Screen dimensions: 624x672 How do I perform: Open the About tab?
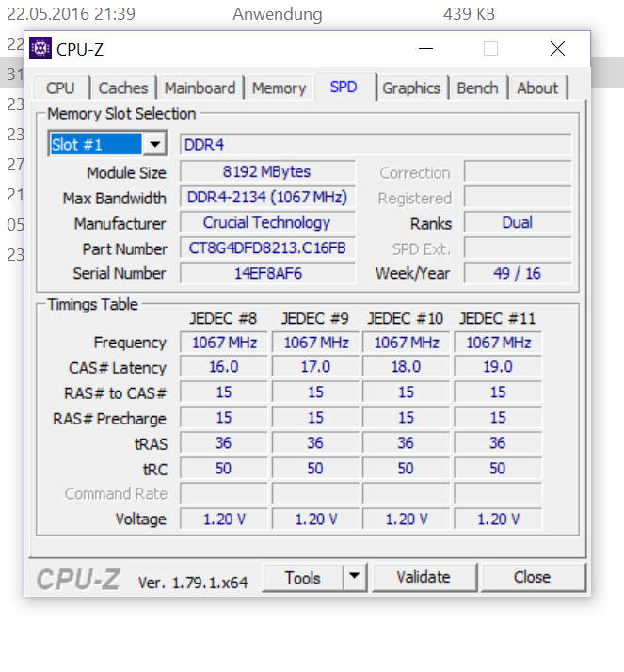(x=537, y=88)
